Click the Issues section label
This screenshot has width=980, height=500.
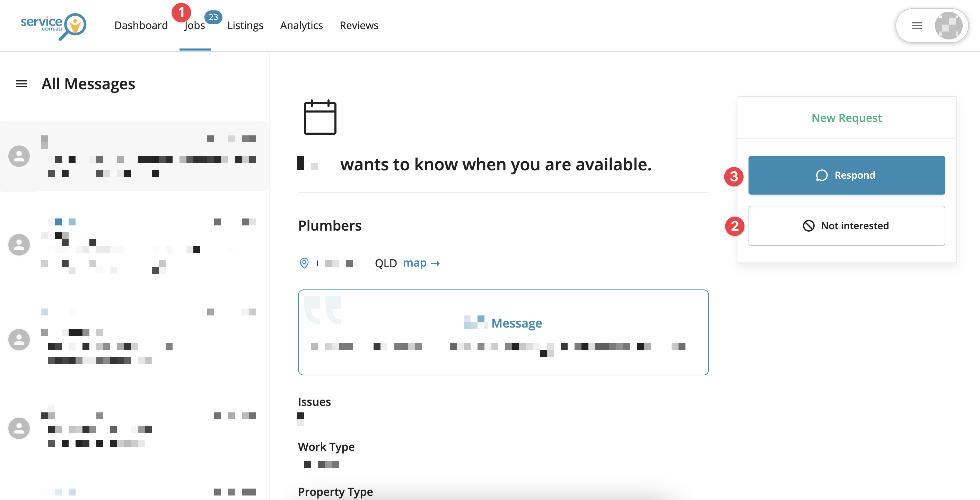point(314,402)
